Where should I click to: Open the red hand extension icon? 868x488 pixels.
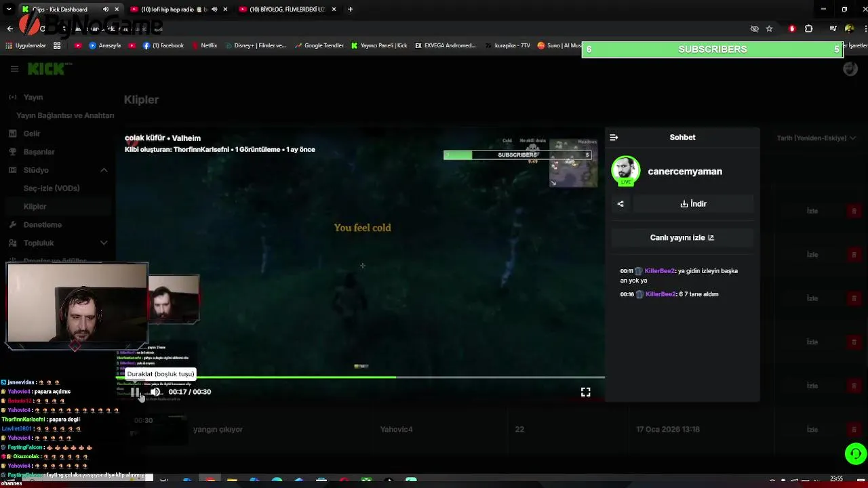point(792,28)
